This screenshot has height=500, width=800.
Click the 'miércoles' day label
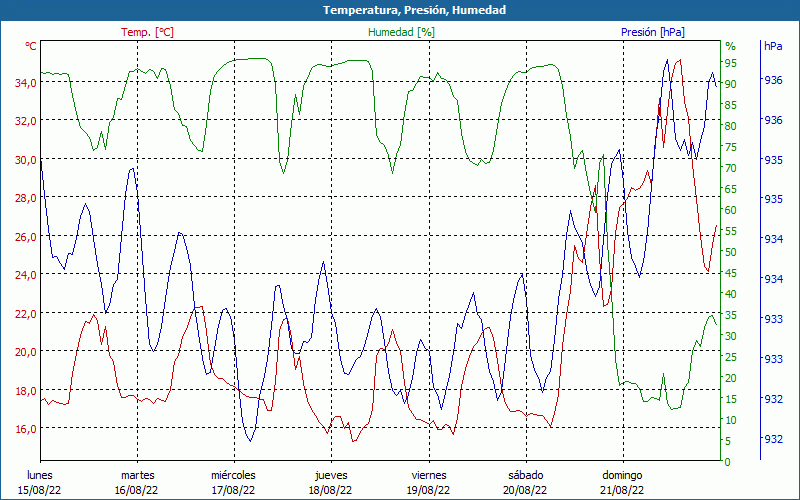[x=234, y=475]
